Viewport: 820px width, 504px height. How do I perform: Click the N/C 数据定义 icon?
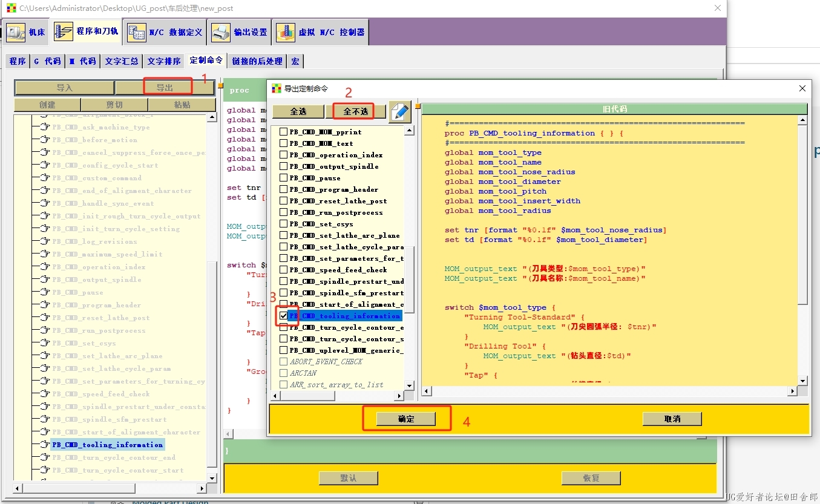(137, 32)
